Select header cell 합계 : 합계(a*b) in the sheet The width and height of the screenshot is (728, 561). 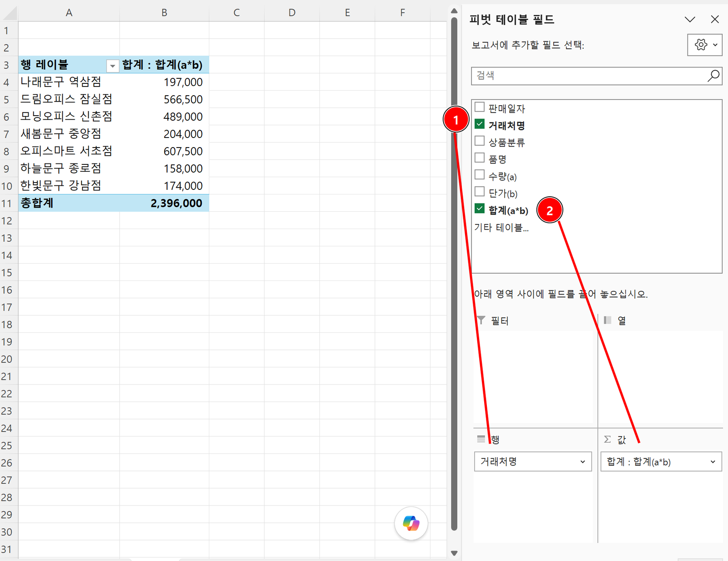164,65
